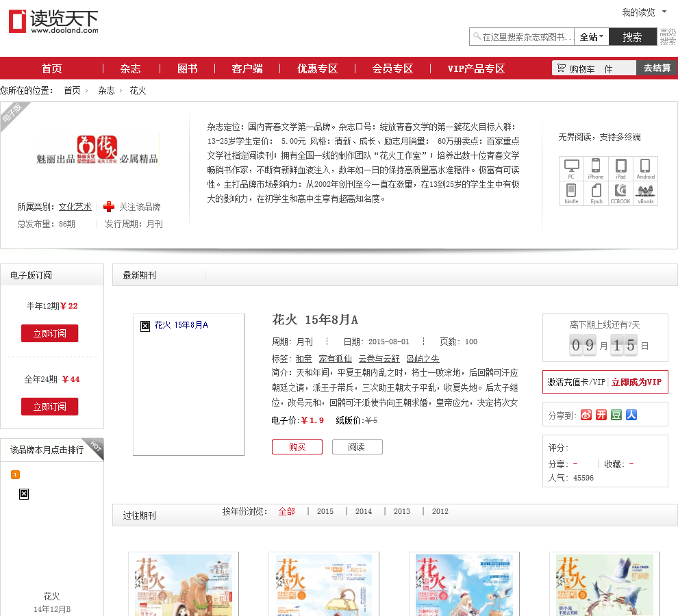Filter past issues by 2012

point(440,511)
